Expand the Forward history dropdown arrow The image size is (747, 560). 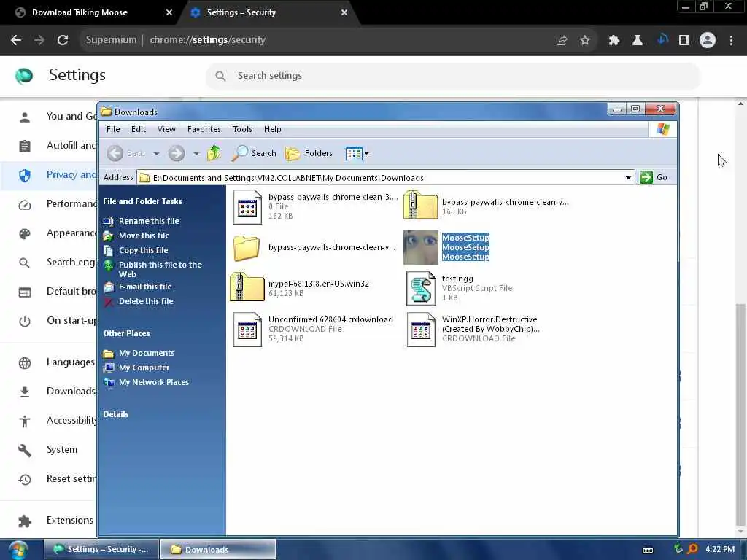pyautogui.click(x=196, y=153)
